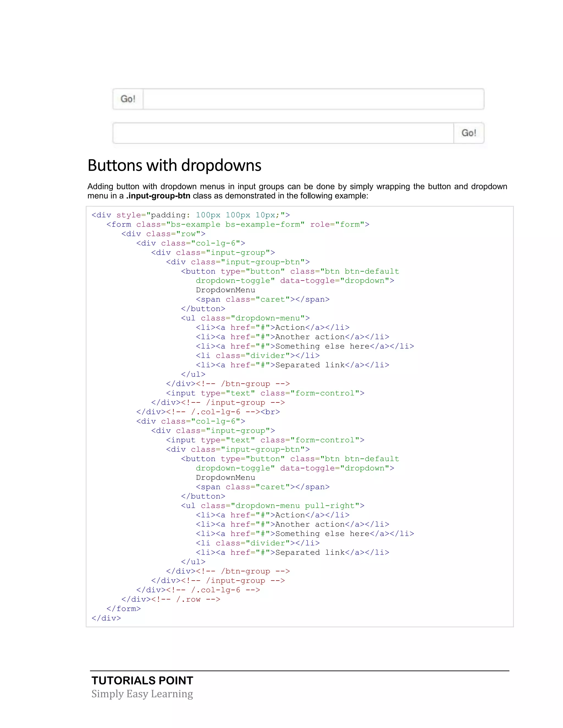
Task: Click the '/.row' comment code line
Action: click(x=171, y=599)
